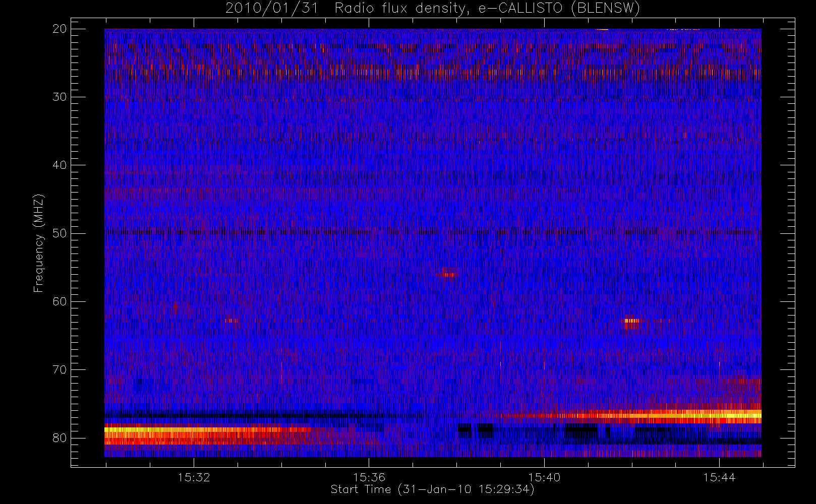816x504 pixels.
Task: Click the 30 frequency tick label
Action: [60, 97]
